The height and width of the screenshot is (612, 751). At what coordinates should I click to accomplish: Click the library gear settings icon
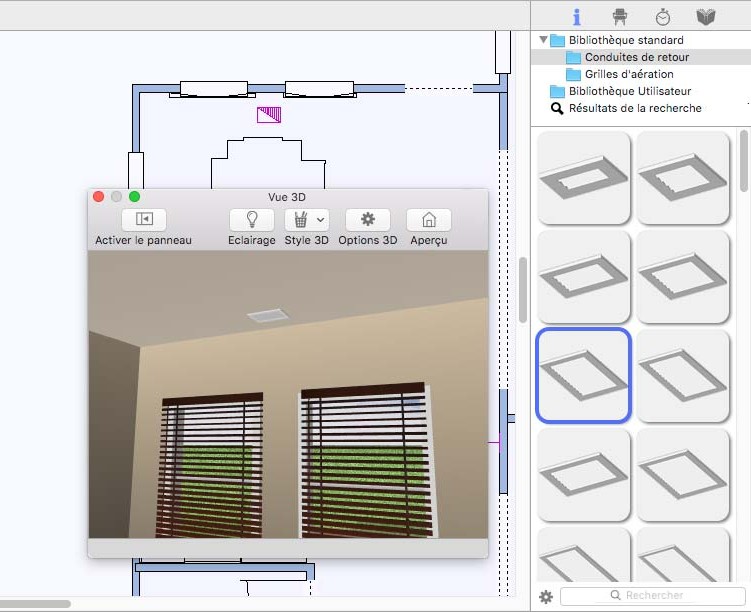click(546, 597)
